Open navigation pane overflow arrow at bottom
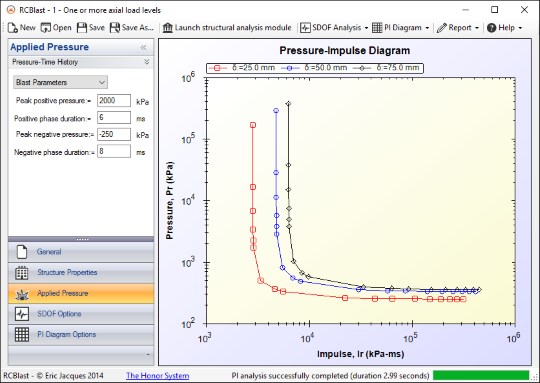The height and width of the screenshot is (383, 540). tap(148, 355)
